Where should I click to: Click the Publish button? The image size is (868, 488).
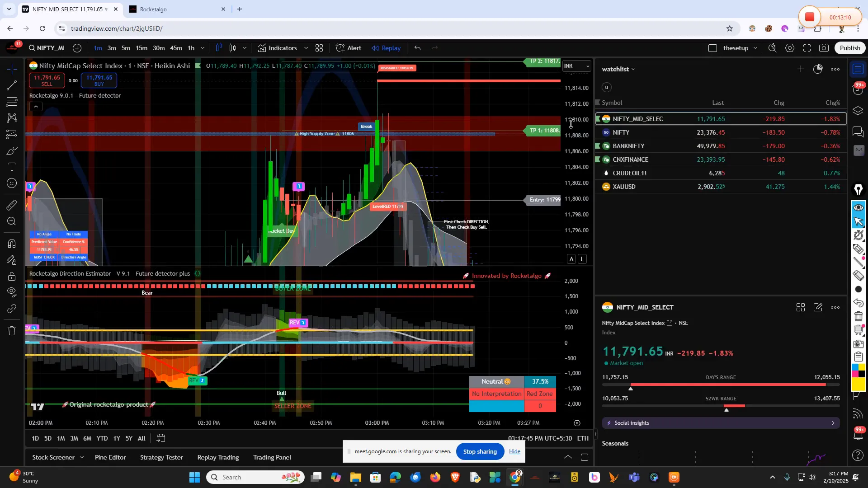[850, 48]
